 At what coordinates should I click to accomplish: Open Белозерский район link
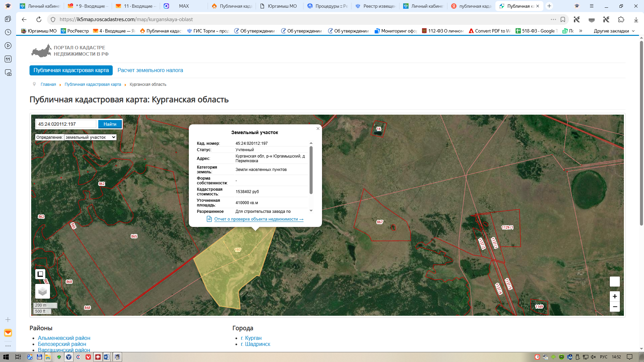[x=62, y=344]
